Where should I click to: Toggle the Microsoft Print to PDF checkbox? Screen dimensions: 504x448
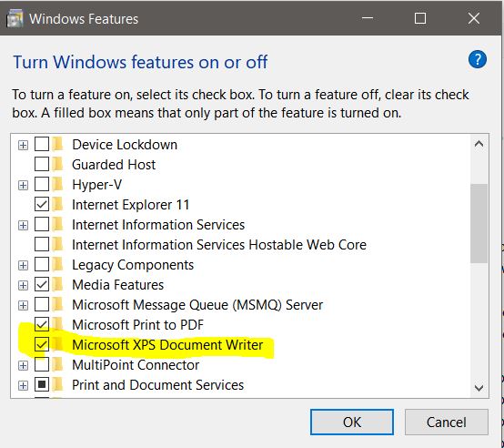(42, 325)
